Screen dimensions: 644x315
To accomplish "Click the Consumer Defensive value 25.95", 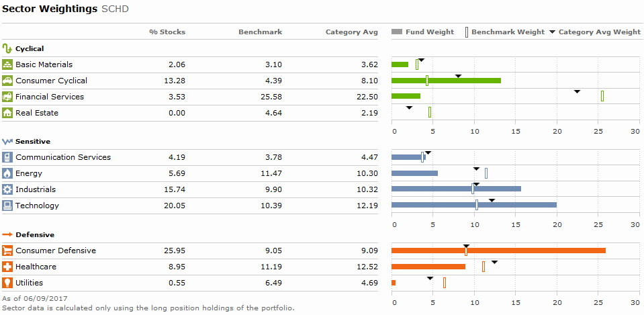I will [x=175, y=251].
